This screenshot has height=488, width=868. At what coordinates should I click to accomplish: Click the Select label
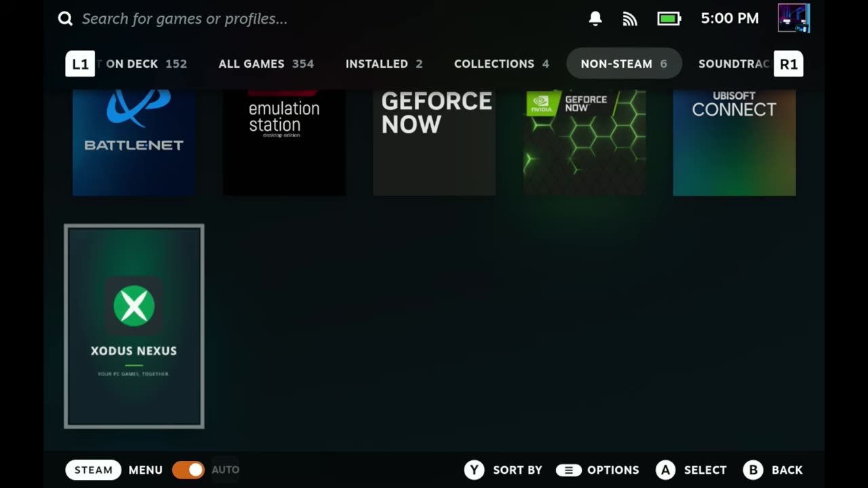click(705, 470)
